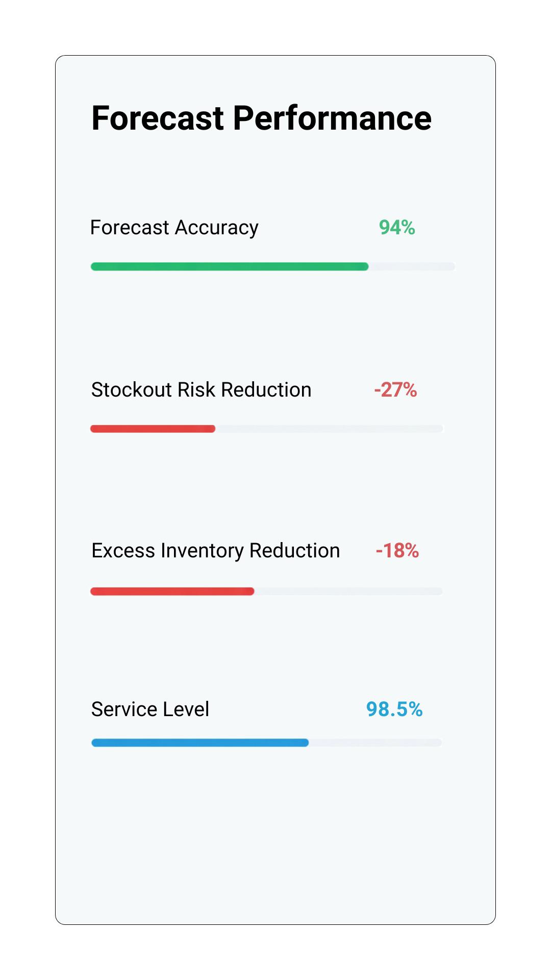
Task: Click the gray track of Stockout Risk bar
Action: (x=329, y=429)
